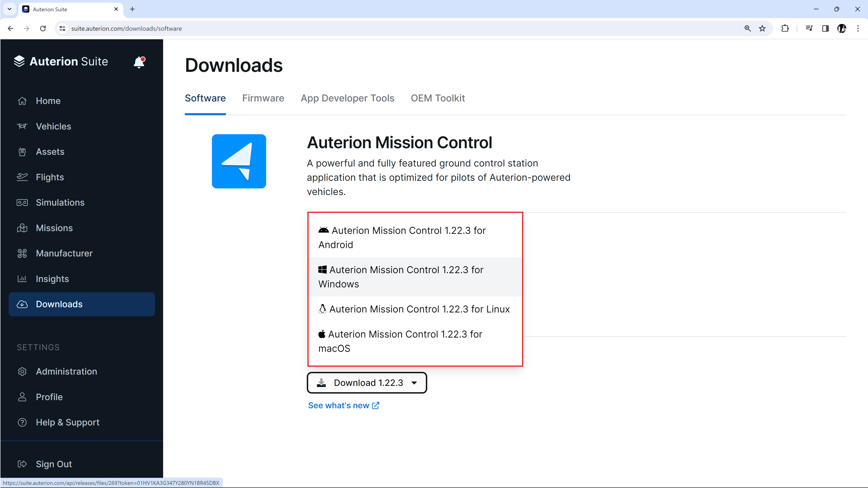Screen dimensions: 868x488
Task: Toggle the browser side panel
Action: [825, 29]
